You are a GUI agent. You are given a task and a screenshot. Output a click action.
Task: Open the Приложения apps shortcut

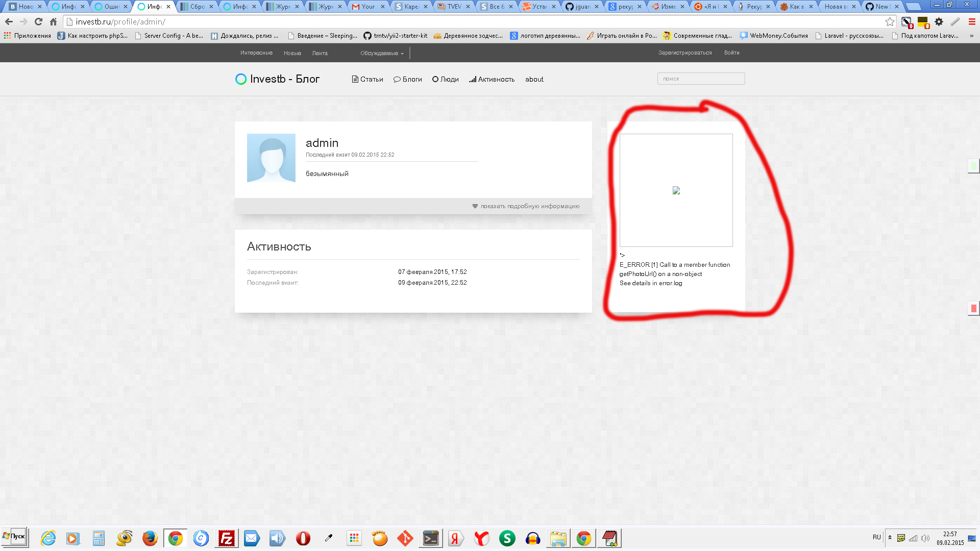pos(28,36)
